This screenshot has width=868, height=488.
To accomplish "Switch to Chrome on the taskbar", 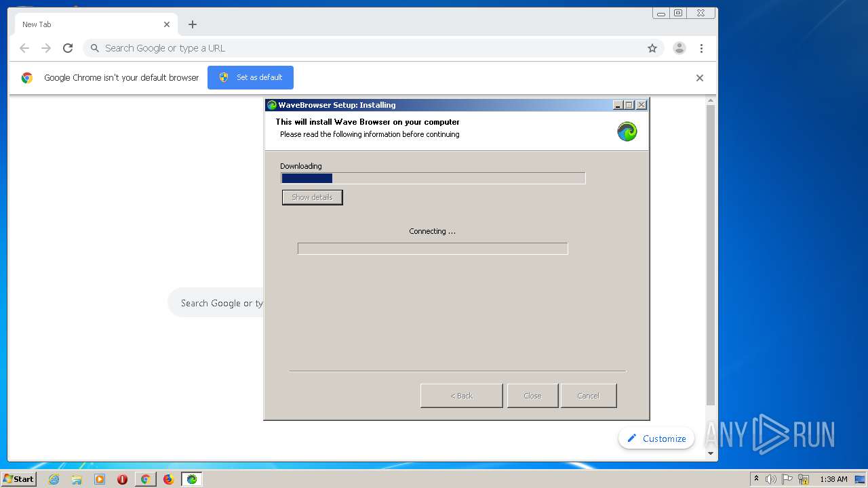I will [145, 479].
